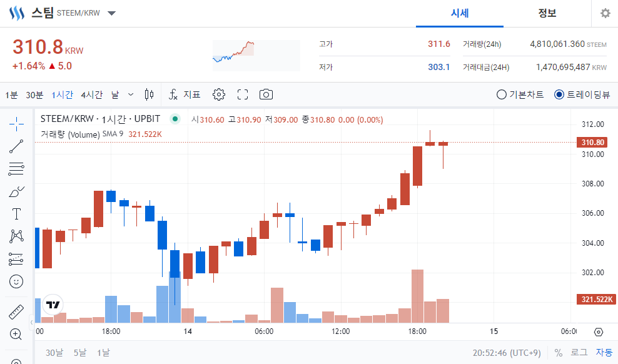Click the 310.80 current price label on scale

click(x=592, y=142)
